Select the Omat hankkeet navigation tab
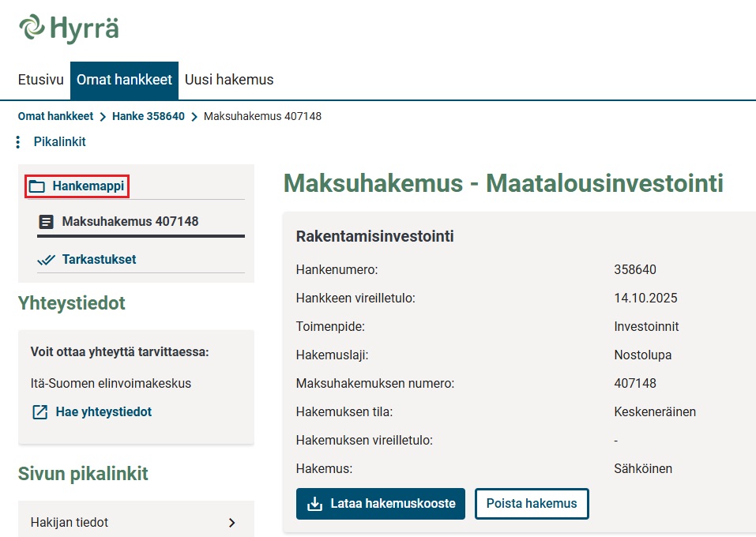 click(x=124, y=80)
